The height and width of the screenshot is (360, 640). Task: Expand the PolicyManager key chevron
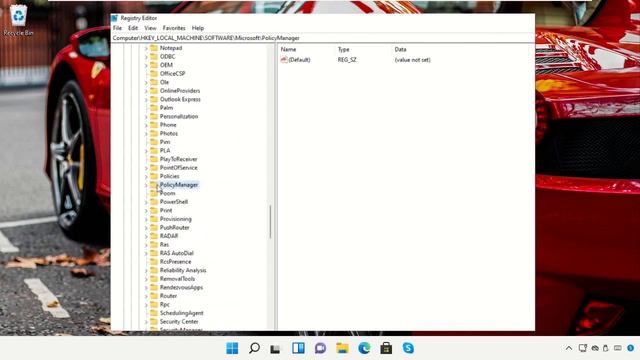[146, 185]
